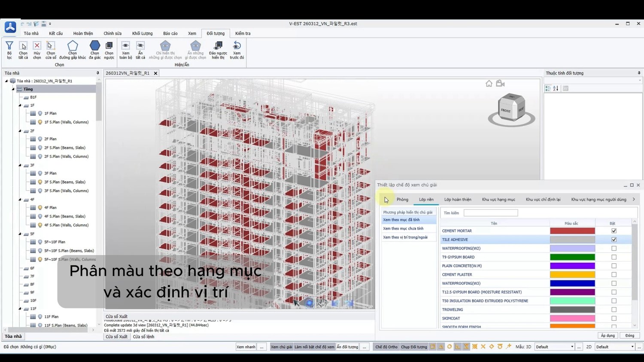
Task: Click the Xem chú giải status button
Action: click(281, 347)
